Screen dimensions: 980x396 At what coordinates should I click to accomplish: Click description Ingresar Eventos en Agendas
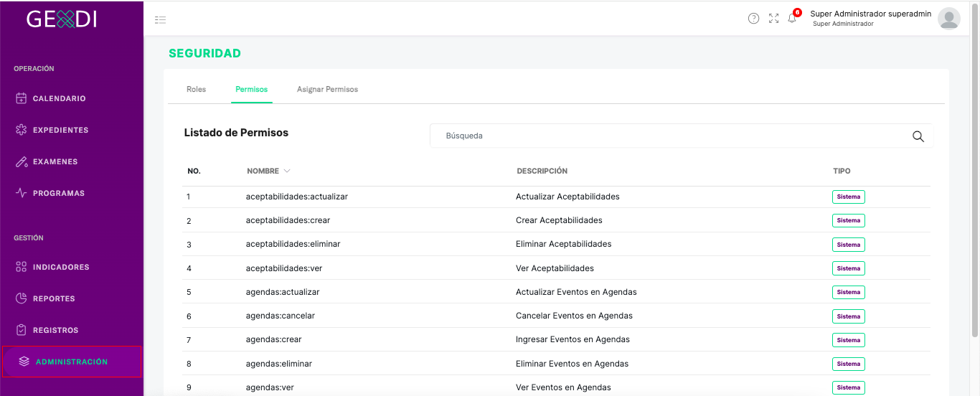click(573, 339)
